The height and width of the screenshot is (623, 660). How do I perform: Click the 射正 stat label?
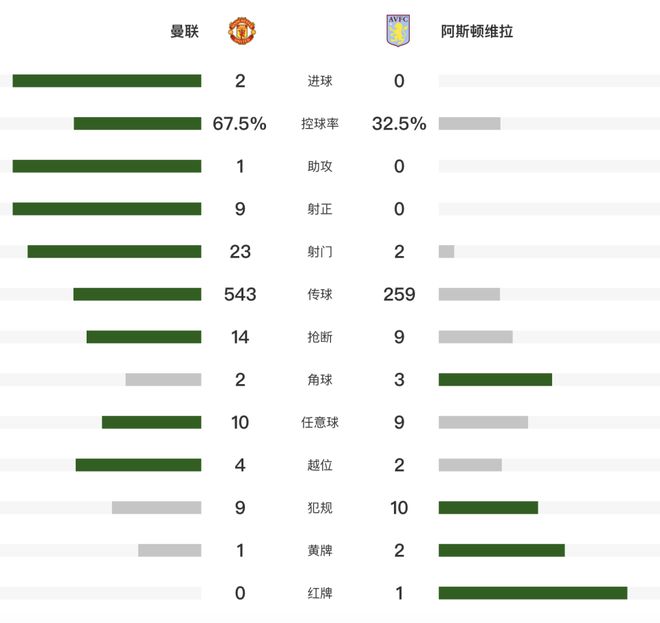[x=320, y=209]
